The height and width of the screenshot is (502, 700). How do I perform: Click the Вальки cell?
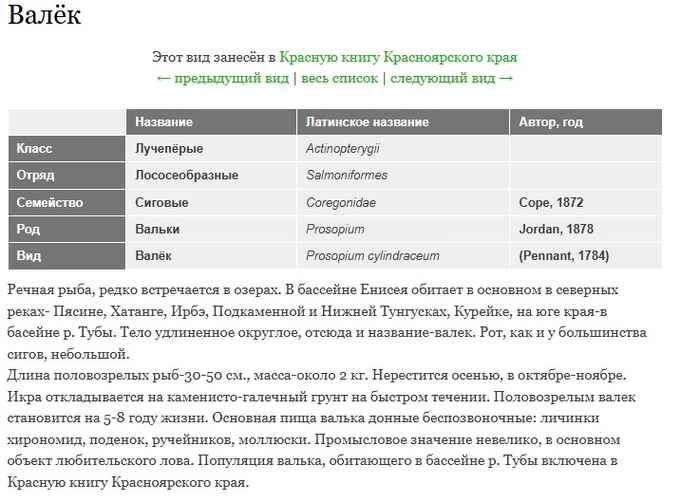tap(211, 229)
